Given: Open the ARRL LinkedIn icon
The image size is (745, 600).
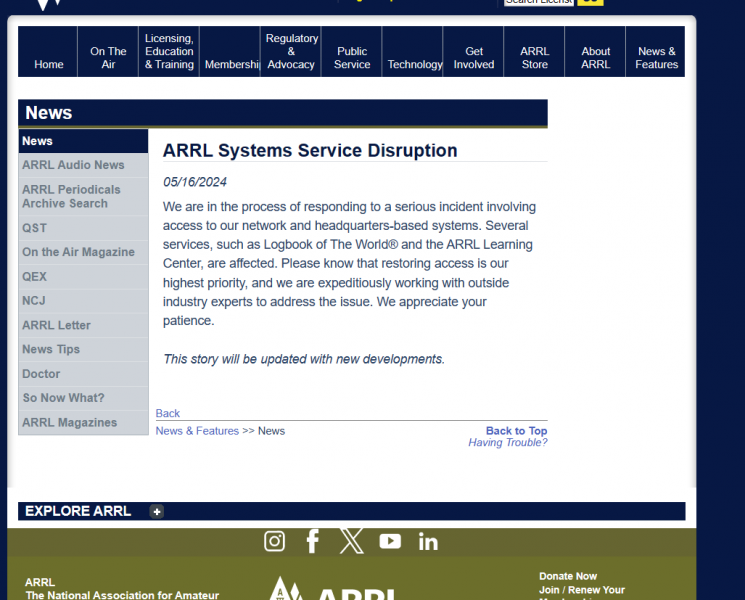Looking at the screenshot, I should pos(428,542).
